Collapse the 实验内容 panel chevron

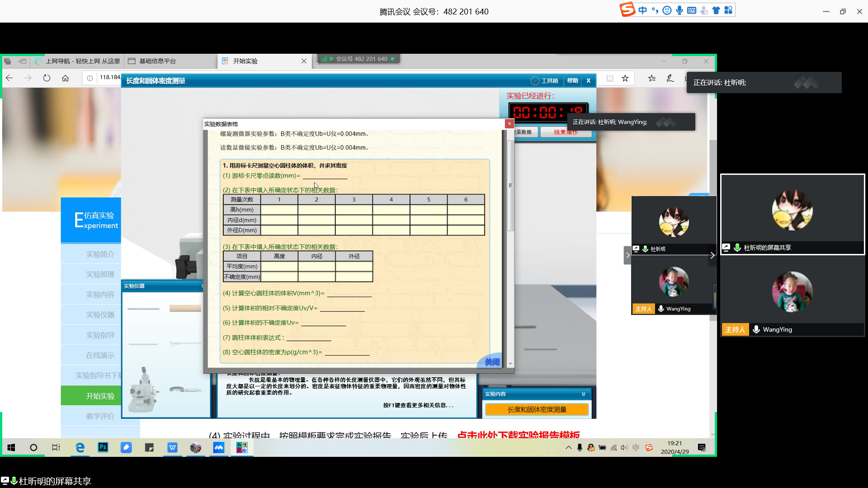(x=583, y=394)
